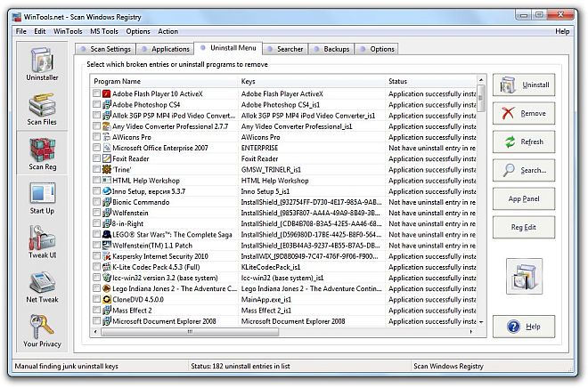The width and height of the screenshot is (588, 388).
Task: Open the App Panel button
Action: (x=524, y=198)
